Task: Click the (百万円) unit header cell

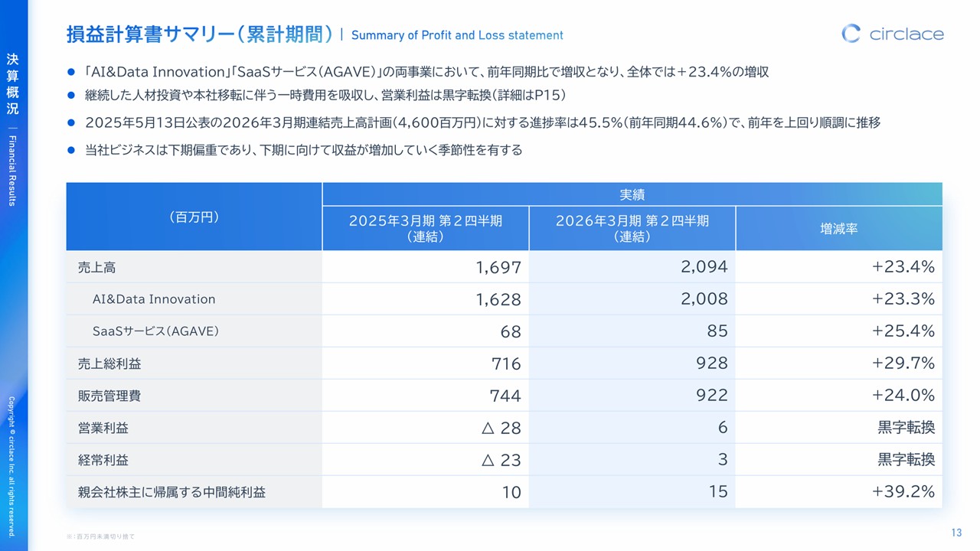Action: tap(194, 217)
